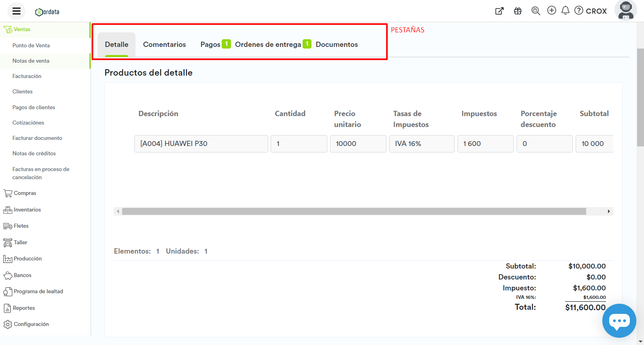Switch to the Pagos tab

pos(211,44)
